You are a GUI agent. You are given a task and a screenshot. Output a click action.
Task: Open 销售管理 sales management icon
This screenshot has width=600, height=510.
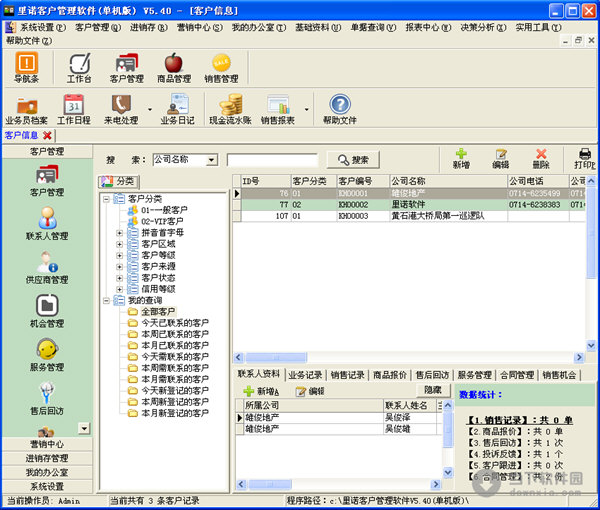221,68
